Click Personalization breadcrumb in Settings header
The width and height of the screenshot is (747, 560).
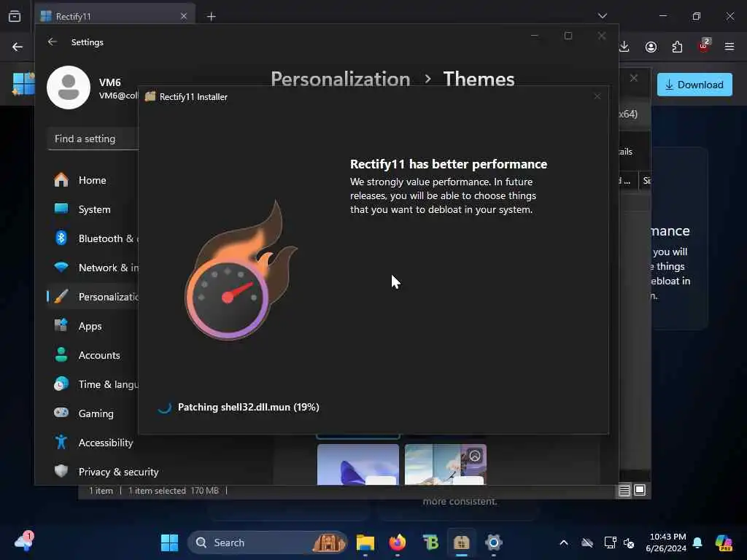click(x=340, y=79)
